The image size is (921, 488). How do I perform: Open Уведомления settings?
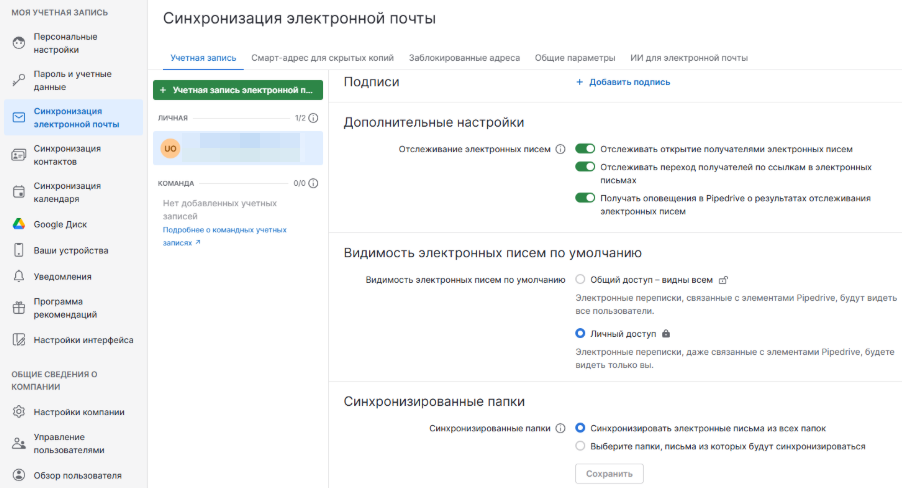73,276
